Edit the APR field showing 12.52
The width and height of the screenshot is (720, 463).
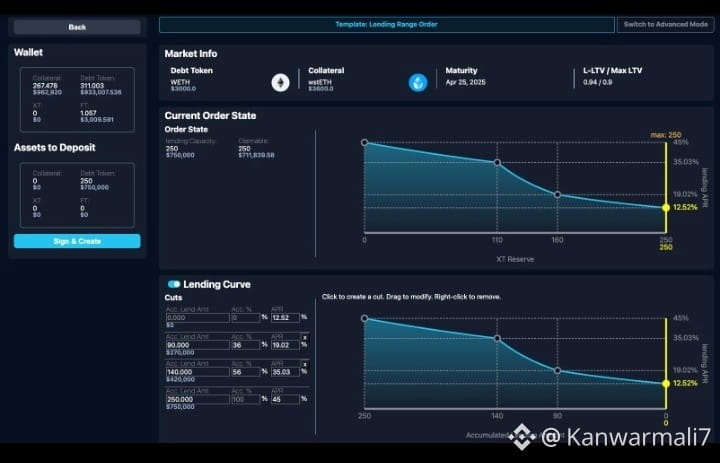tap(285, 318)
